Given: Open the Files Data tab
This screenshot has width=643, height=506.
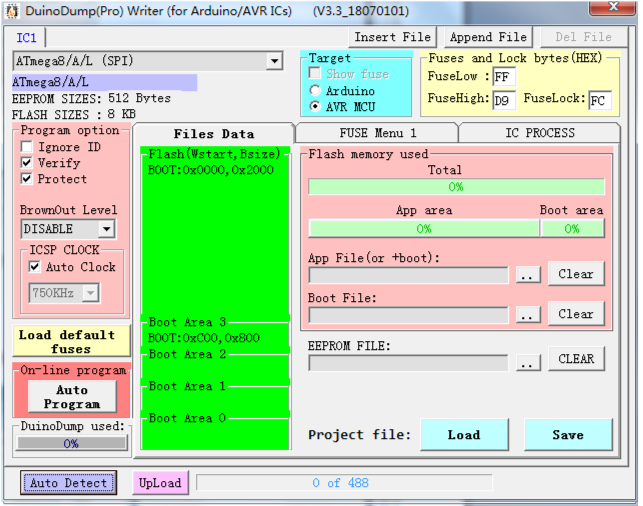Looking at the screenshot, I should coord(214,134).
